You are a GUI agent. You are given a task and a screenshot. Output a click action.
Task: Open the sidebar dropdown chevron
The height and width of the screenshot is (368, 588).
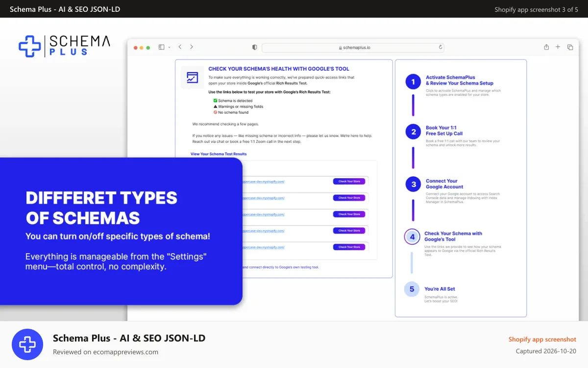169,47
